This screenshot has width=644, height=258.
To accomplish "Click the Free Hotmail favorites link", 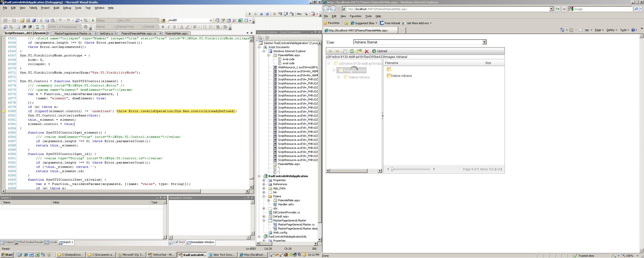I will point(390,23).
